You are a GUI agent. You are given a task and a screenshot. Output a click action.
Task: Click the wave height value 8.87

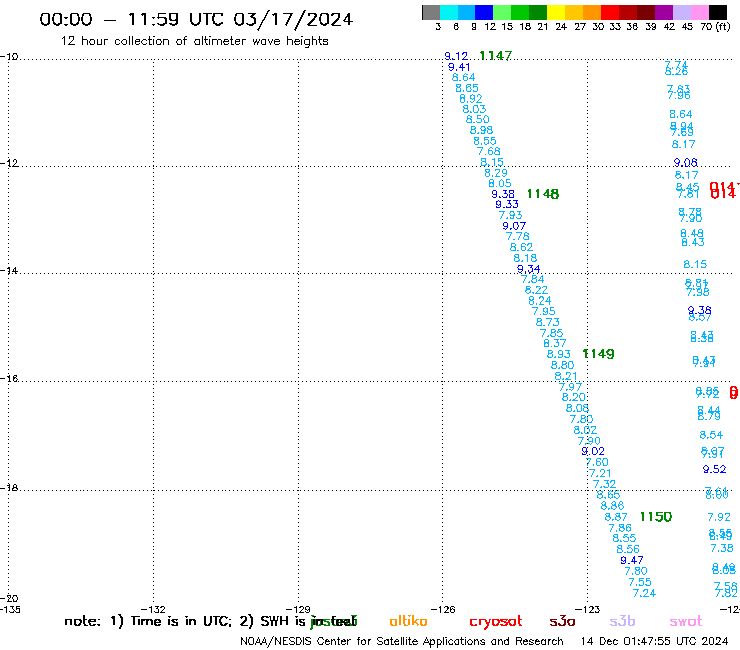tap(616, 517)
